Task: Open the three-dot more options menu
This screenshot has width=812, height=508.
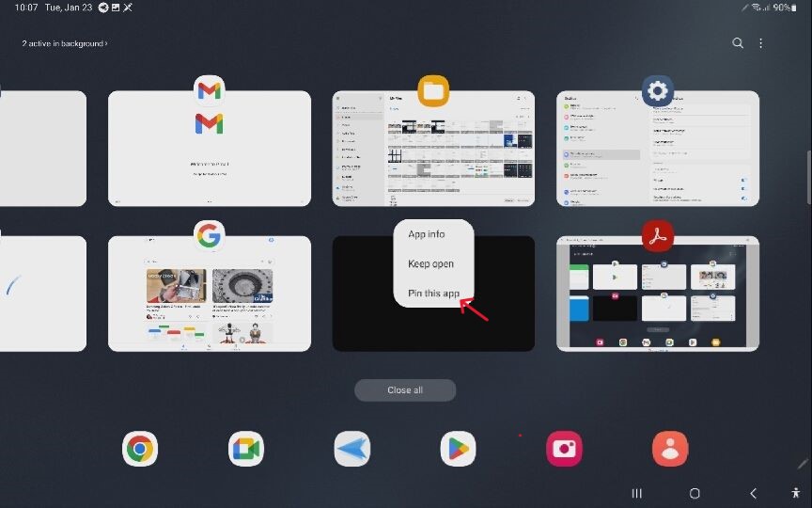Action: point(760,43)
